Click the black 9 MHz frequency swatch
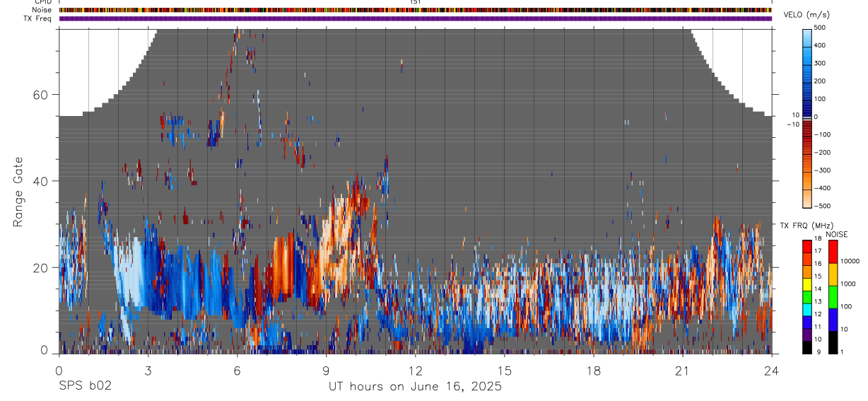 [807, 347]
